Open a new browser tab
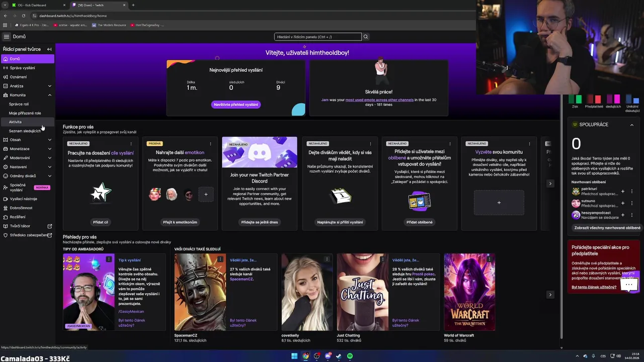This screenshot has width=644, height=362. pyautogui.click(x=133, y=5)
